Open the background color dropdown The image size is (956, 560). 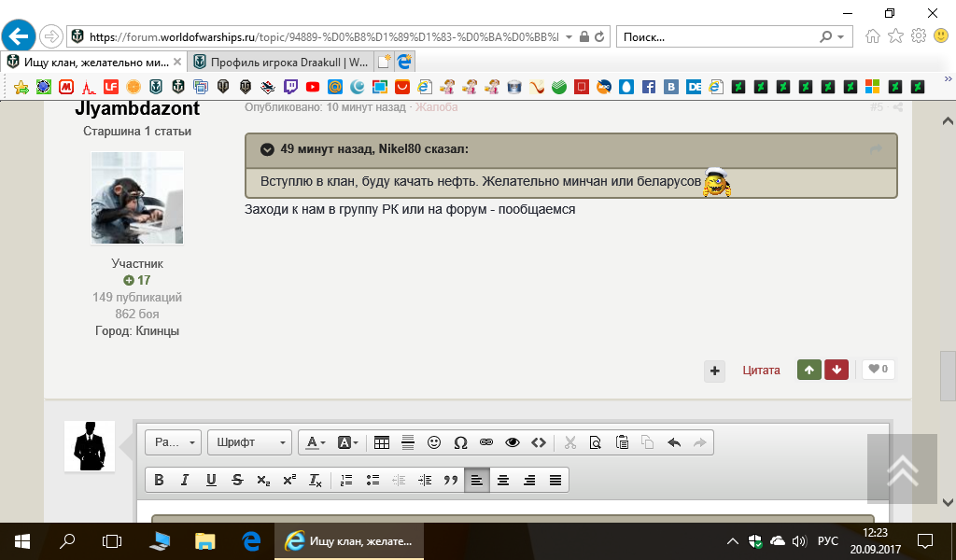tap(347, 442)
